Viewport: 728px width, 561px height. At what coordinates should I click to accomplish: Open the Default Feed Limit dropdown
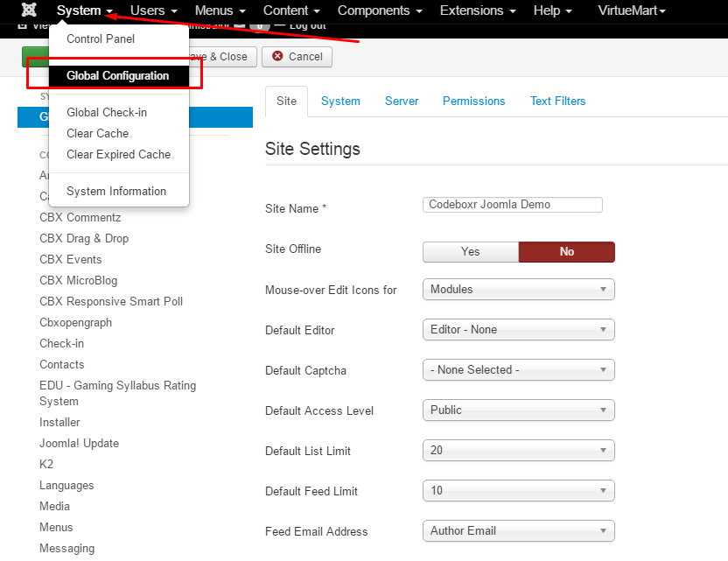pyautogui.click(x=519, y=491)
